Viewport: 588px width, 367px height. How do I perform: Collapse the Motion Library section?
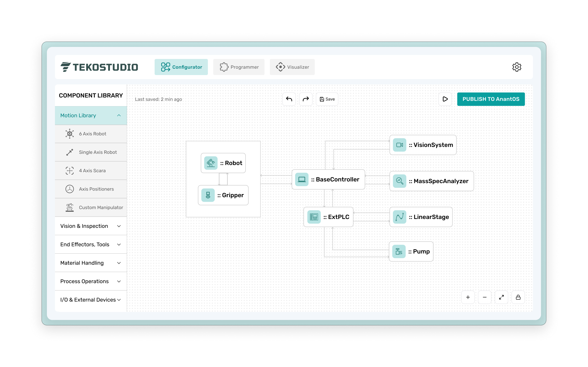[119, 115]
